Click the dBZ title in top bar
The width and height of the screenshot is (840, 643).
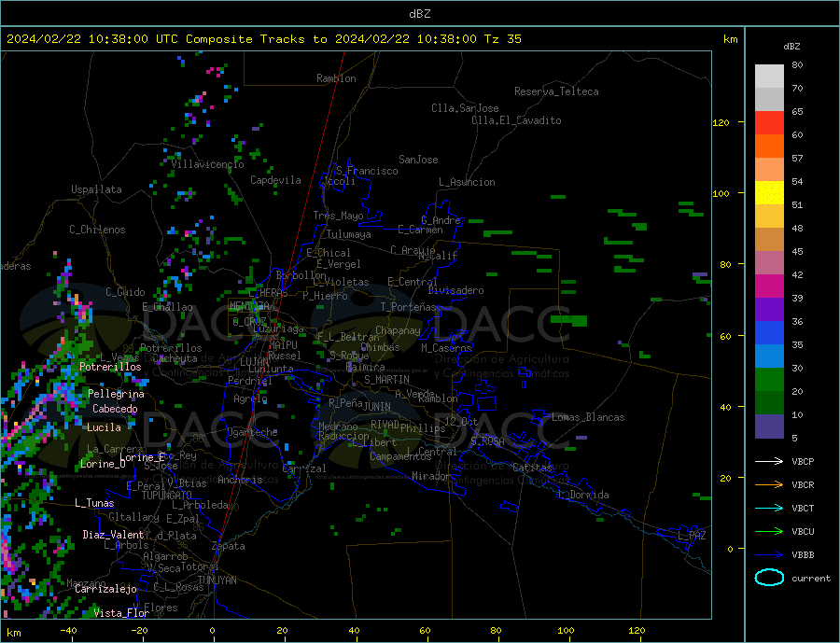coord(419,14)
